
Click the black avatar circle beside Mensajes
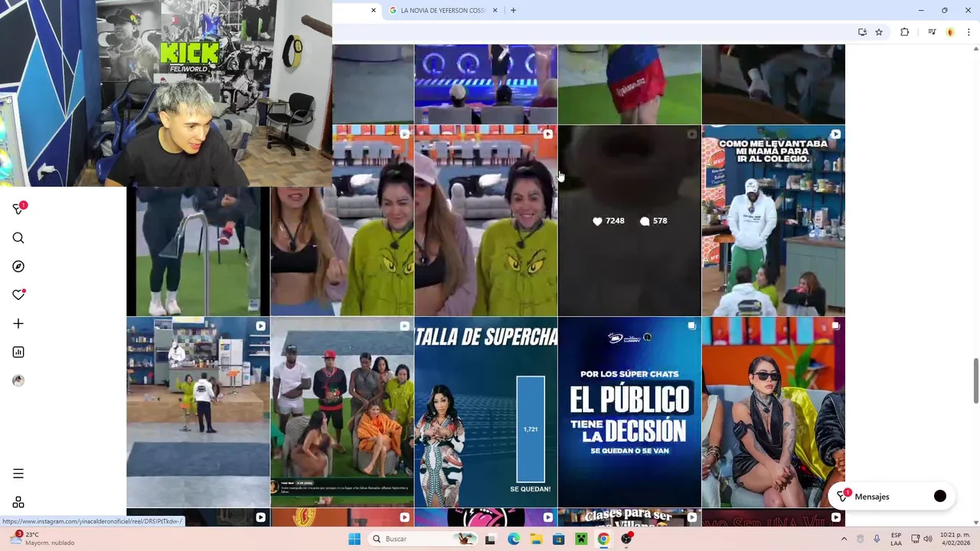[940, 497]
